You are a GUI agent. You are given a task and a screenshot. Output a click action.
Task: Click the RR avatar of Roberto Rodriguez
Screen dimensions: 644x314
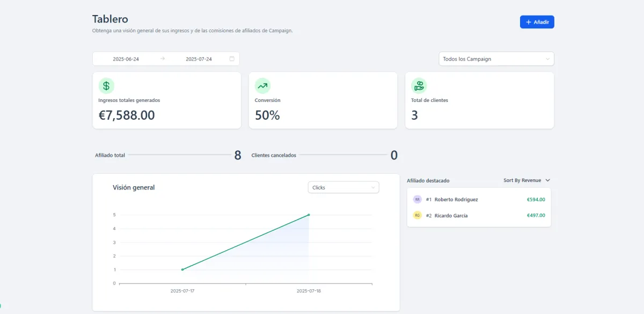click(418, 199)
